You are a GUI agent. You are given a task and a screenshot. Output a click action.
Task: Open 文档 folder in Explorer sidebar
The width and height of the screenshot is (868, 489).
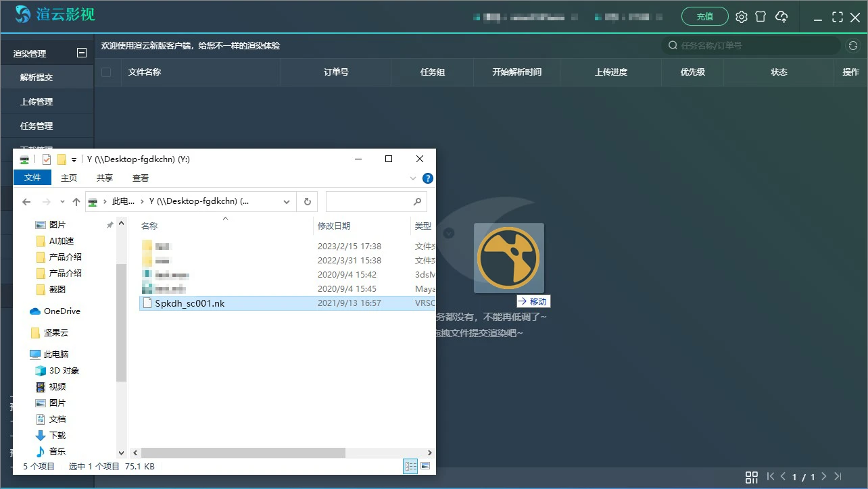tap(51, 419)
